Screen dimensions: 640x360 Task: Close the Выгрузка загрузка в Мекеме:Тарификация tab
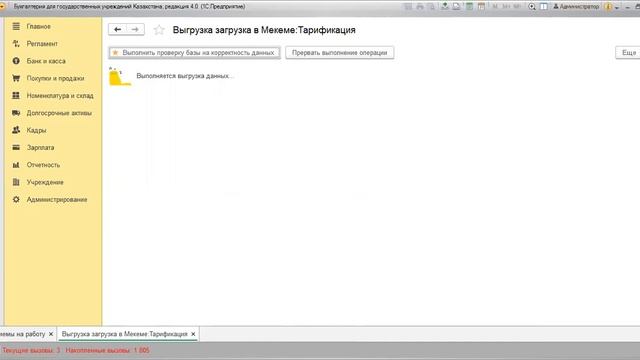pyautogui.click(x=193, y=334)
